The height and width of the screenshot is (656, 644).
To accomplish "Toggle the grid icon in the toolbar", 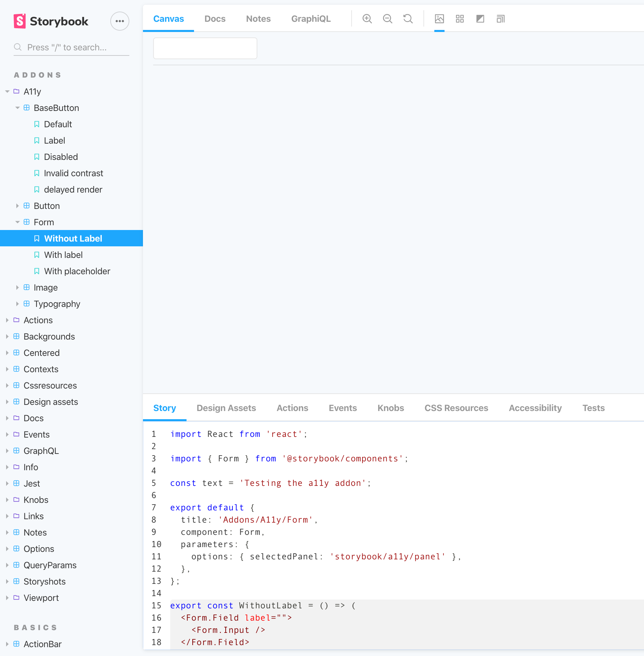I will (460, 19).
